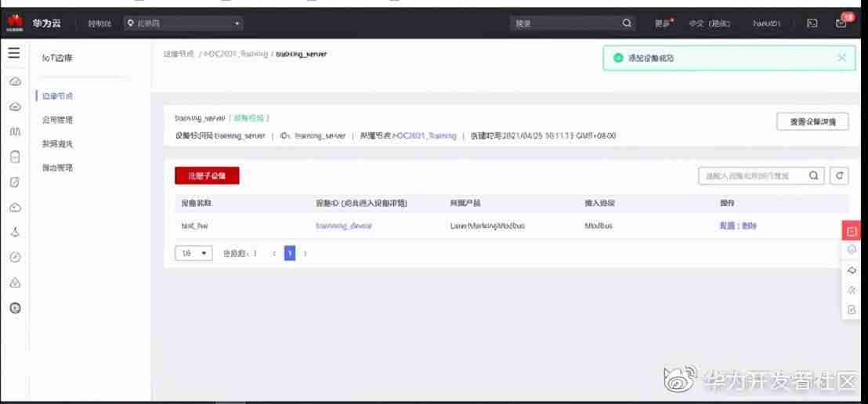Screen dimensions: 868x404
Task: Open the Cloud Shell terminal icon
Action: (x=812, y=23)
